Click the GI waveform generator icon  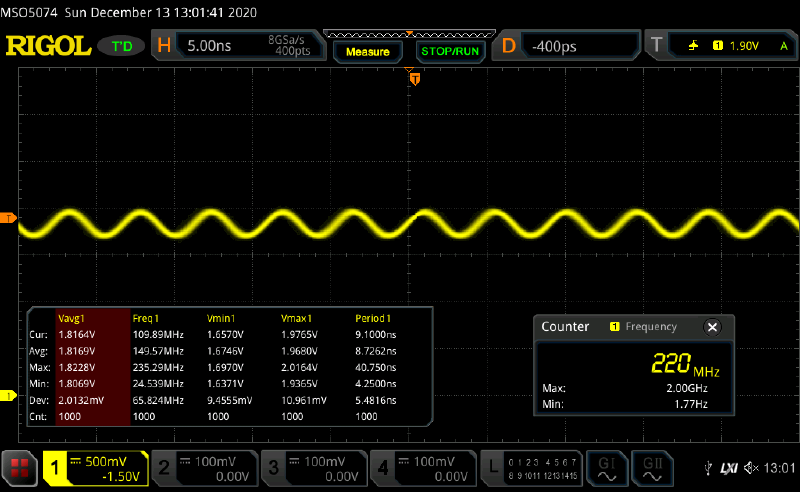click(x=606, y=467)
